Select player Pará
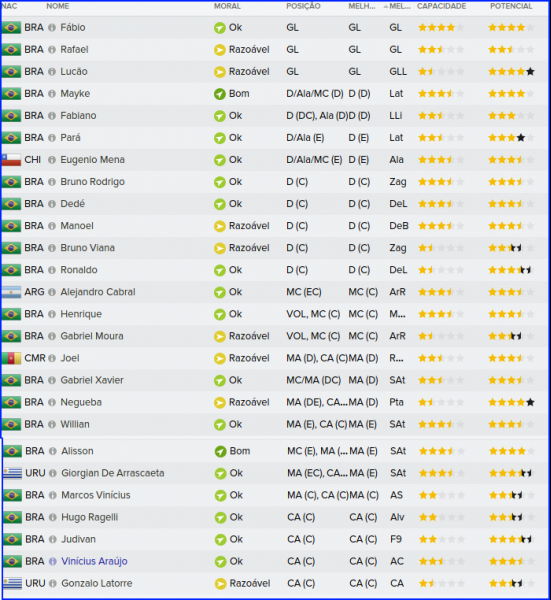 70,138
